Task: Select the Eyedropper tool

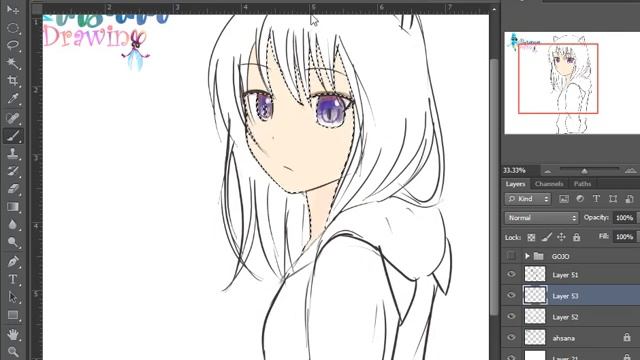Action: point(13,98)
